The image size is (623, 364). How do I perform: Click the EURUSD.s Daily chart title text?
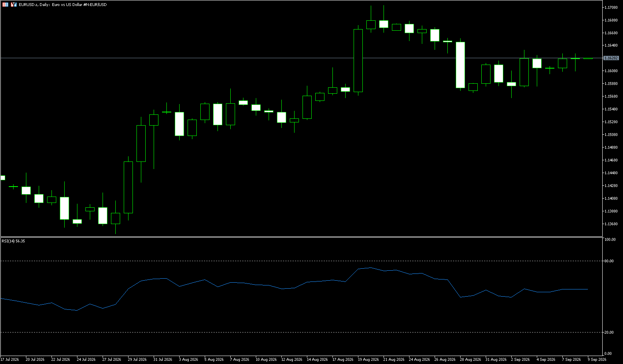pos(63,4)
